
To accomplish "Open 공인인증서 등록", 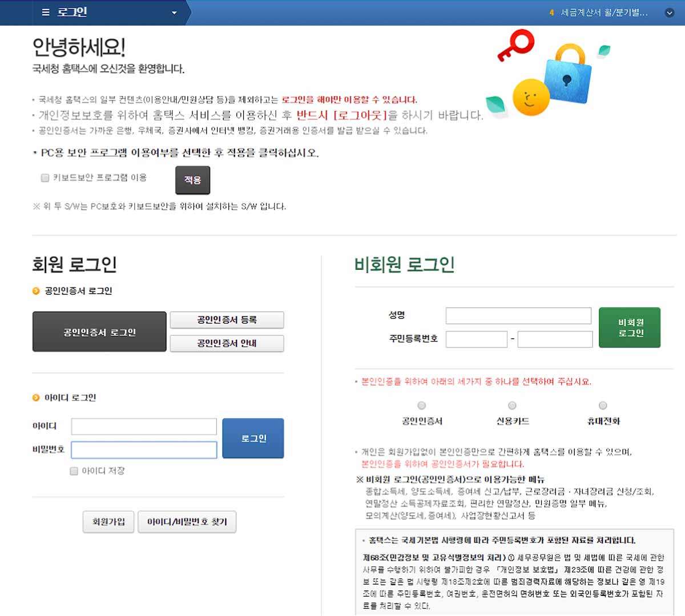I will click(x=227, y=320).
